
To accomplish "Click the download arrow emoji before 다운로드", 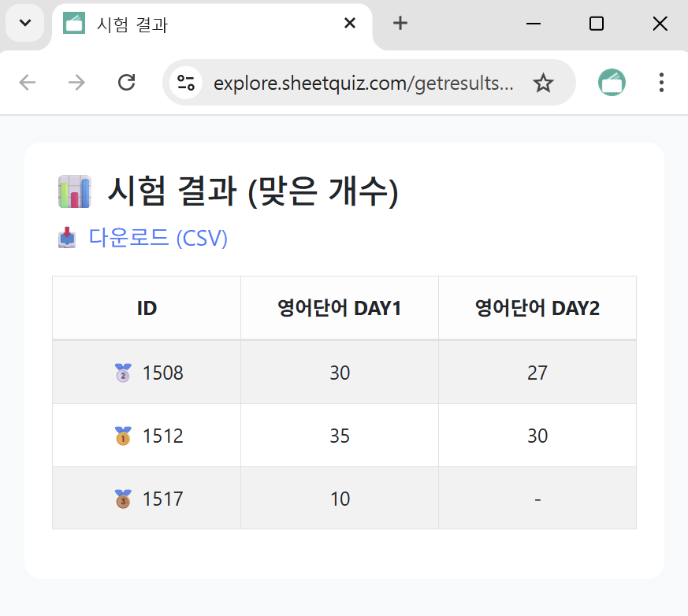I will 66,238.
